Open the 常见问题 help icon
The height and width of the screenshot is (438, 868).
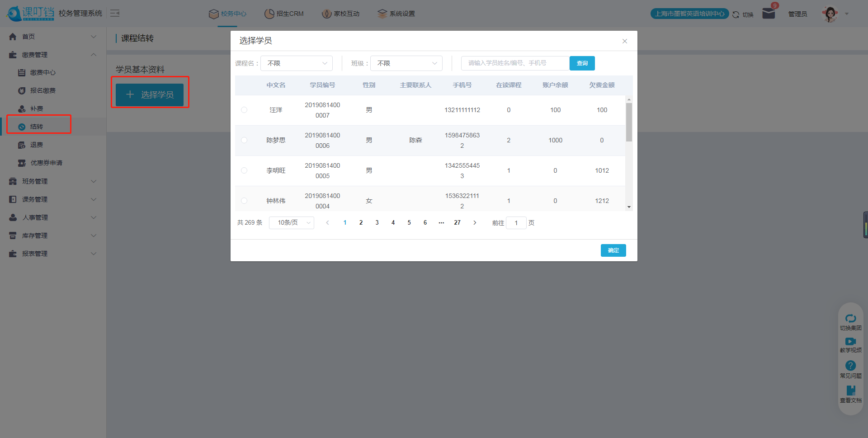coord(851,366)
